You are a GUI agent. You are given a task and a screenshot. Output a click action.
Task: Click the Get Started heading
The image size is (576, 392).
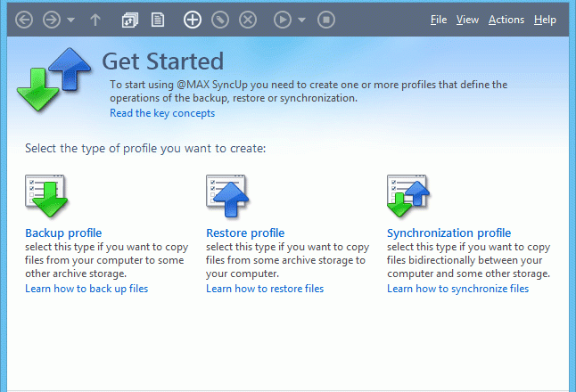tap(163, 61)
